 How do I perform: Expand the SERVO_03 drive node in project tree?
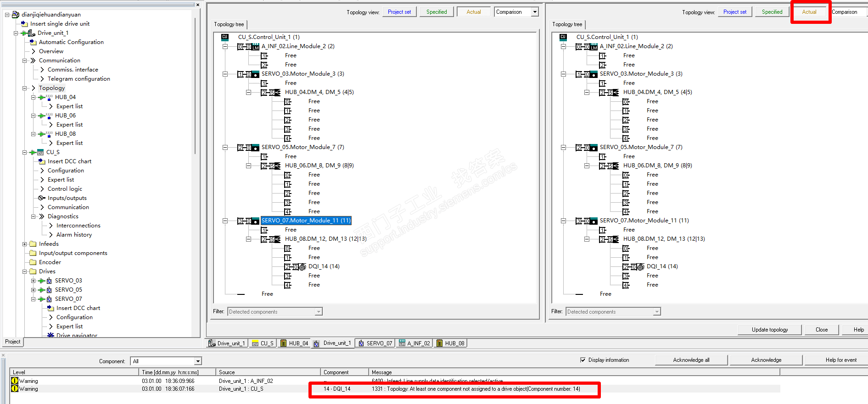point(33,281)
